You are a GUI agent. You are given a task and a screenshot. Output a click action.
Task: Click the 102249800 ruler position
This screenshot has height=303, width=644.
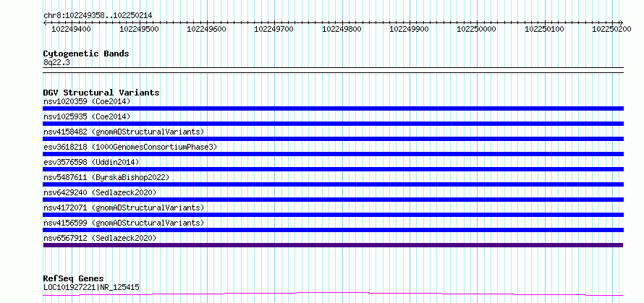tap(342, 30)
